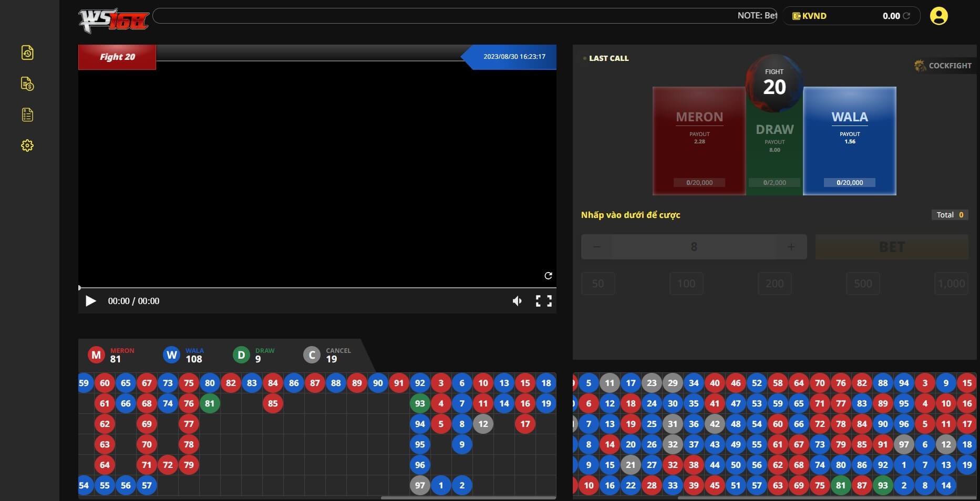Screen dimensions: 980x501
Task: Choose the 50 chip amount
Action: (598, 284)
